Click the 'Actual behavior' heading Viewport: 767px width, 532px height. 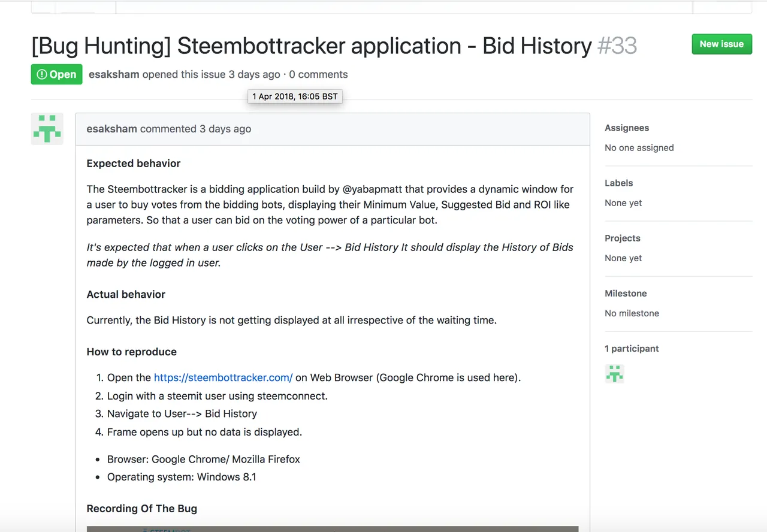tap(126, 294)
